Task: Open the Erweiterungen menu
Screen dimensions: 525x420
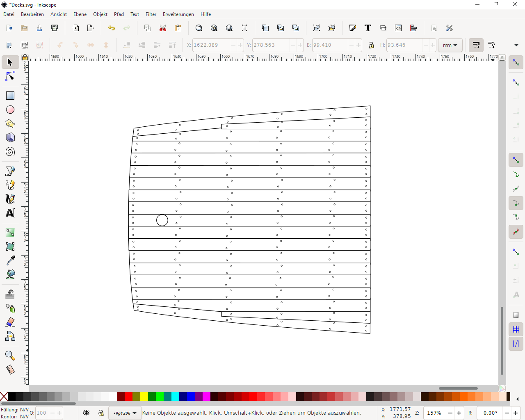Action: point(178,14)
